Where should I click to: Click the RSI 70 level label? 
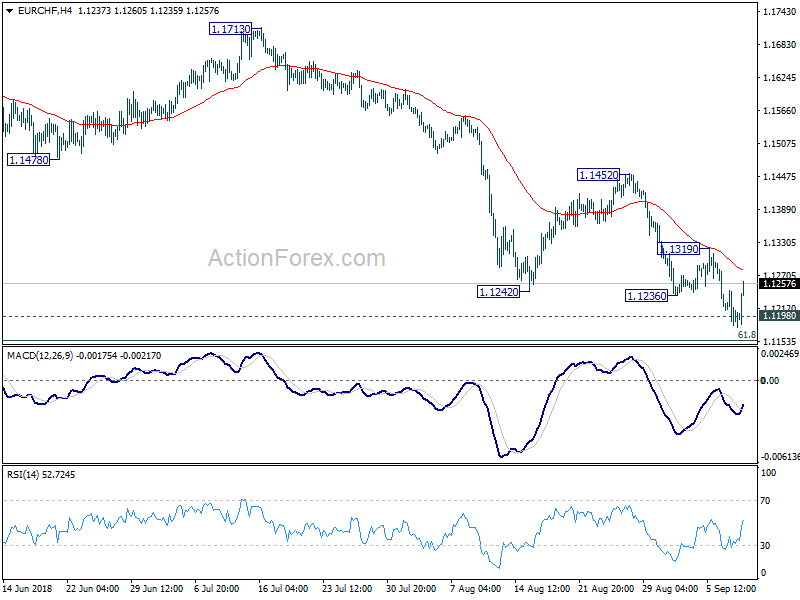765,501
